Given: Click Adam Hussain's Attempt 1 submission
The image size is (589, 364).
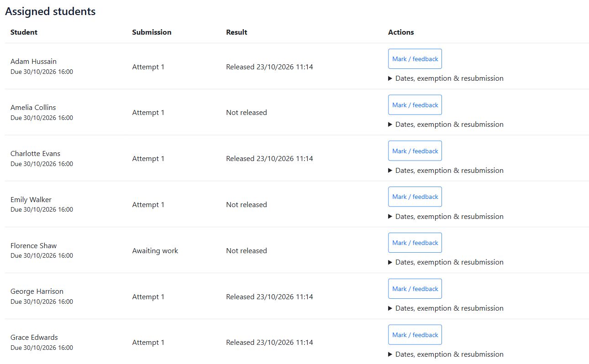Looking at the screenshot, I should [148, 67].
